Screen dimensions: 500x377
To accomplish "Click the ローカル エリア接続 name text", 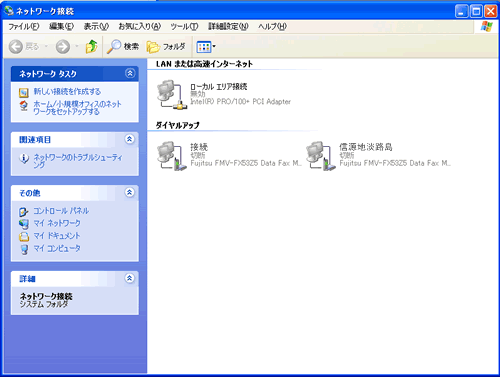I will [x=219, y=87].
